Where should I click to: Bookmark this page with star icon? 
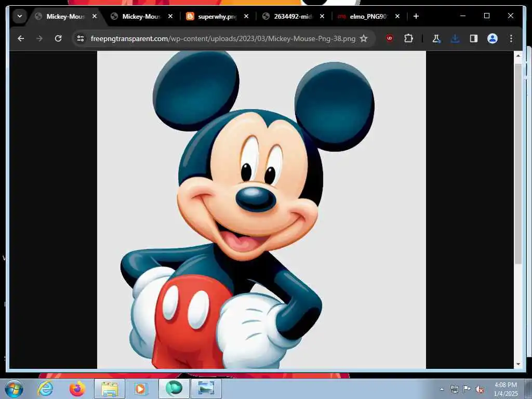pos(364,38)
